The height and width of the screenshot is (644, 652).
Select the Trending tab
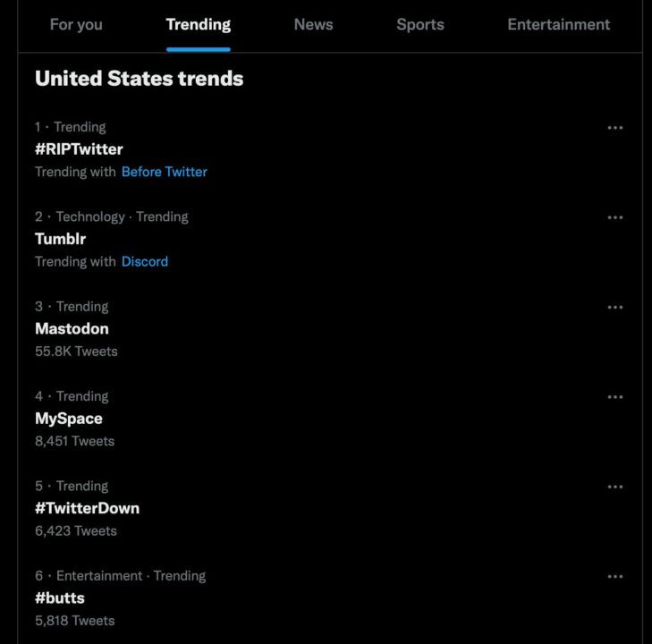pos(199,25)
